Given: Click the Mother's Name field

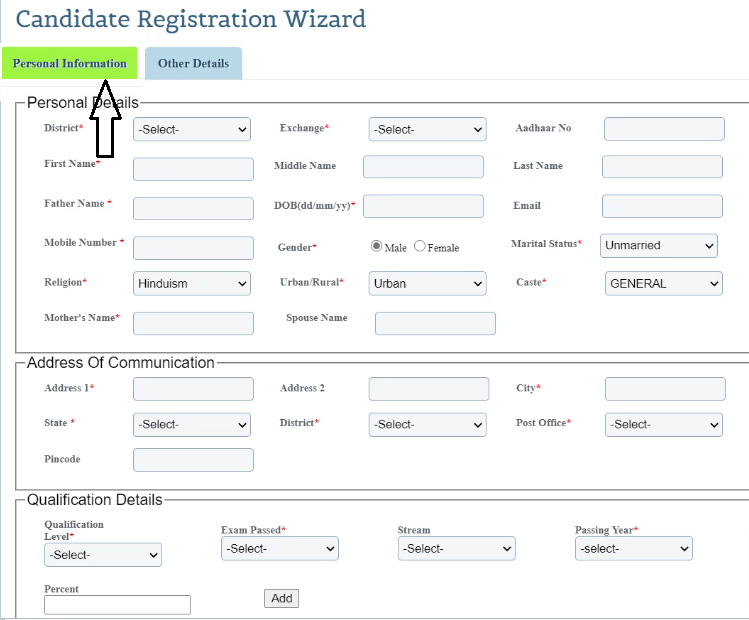Looking at the screenshot, I should click(x=193, y=323).
